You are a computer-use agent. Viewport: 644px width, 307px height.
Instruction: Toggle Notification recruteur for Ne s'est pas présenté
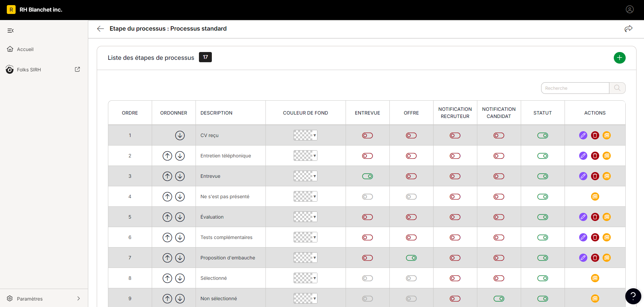(x=455, y=197)
